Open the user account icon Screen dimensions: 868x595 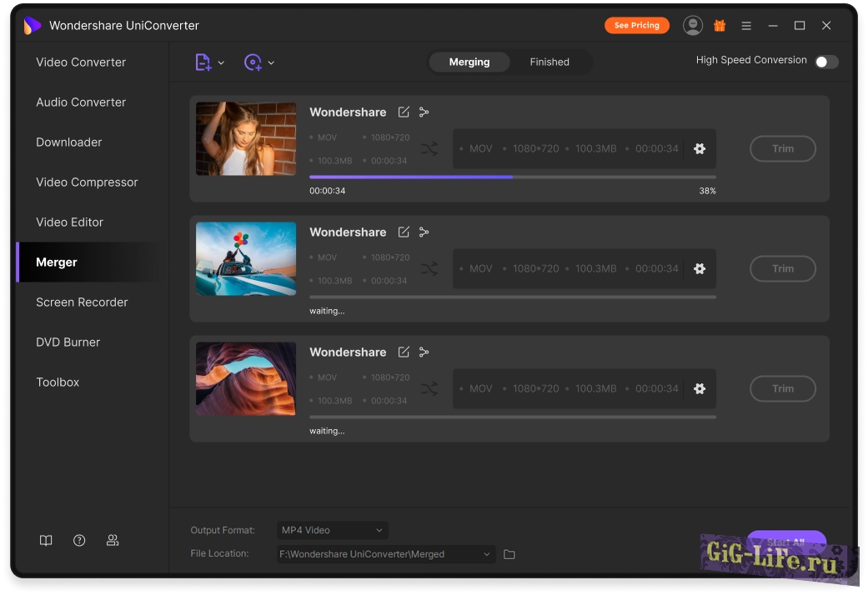point(693,26)
